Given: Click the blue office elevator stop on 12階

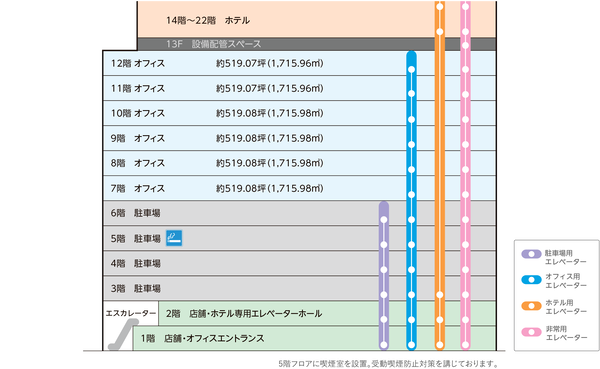Looking at the screenshot, I should click(411, 69).
